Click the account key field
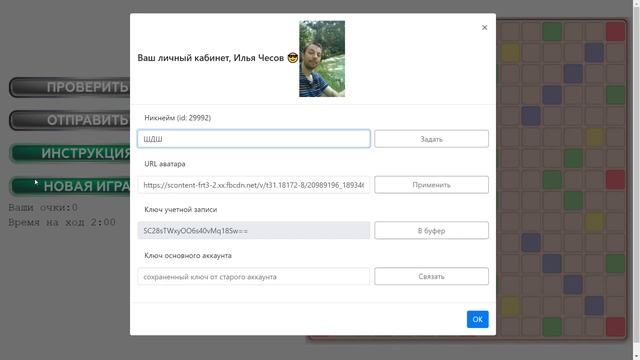This screenshot has height=360, width=640. 253,231
